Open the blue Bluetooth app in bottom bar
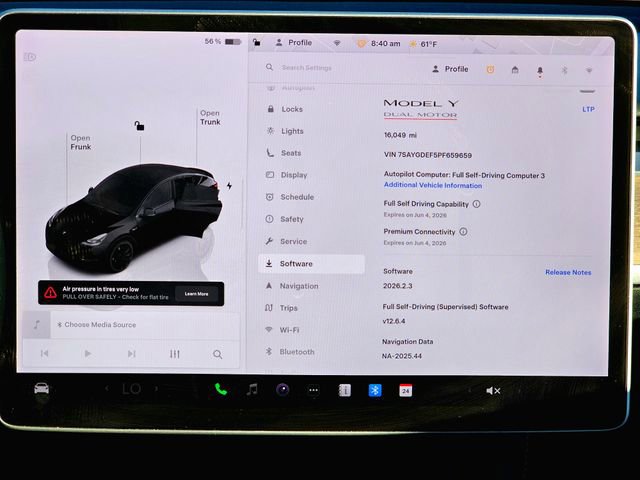 (x=375, y=391)
